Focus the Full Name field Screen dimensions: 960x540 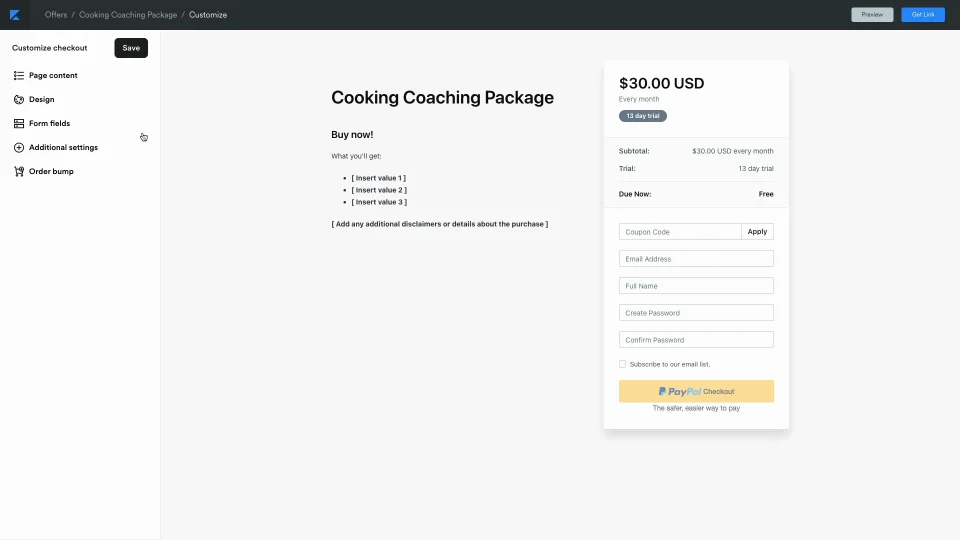click(696, 286)
